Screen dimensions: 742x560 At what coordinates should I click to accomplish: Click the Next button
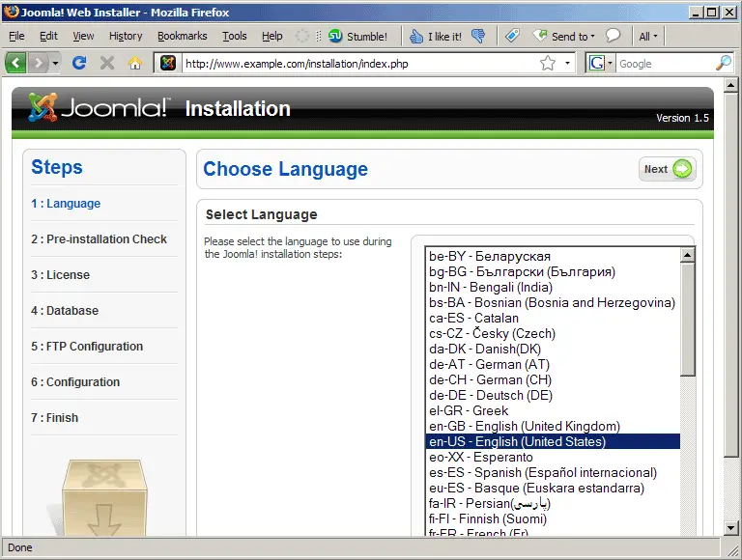[x=668, y=169]
